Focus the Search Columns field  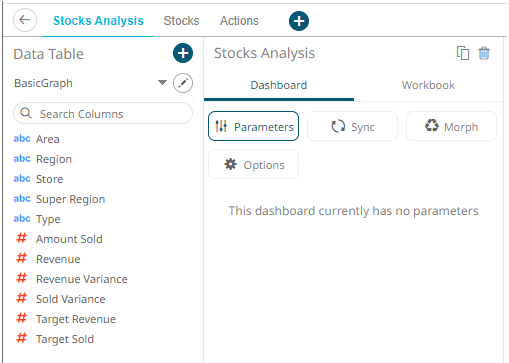[103, 113]
